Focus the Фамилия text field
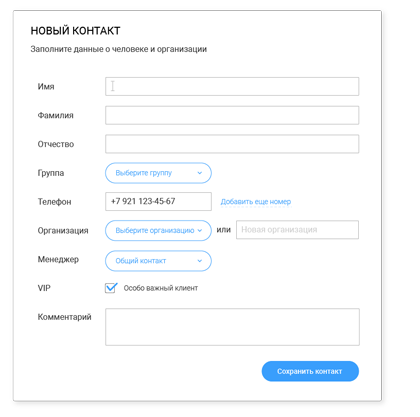The image size is (420, 417). click(x=232, y=115)
